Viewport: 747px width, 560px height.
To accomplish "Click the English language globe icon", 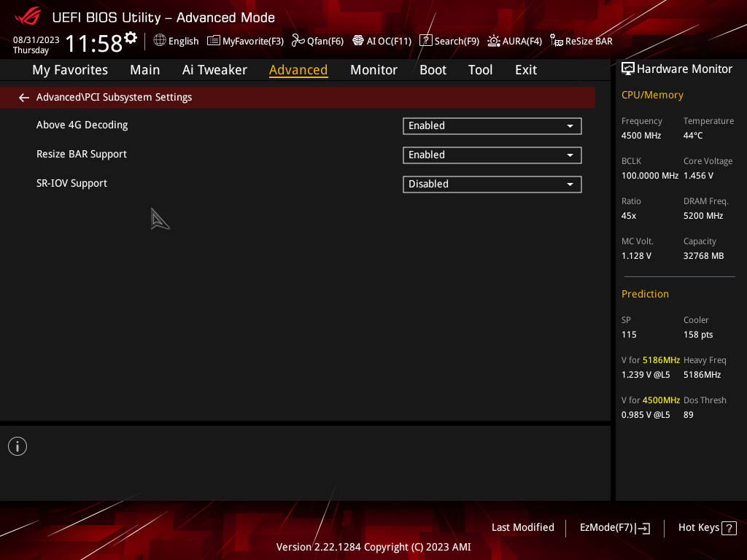I will click(x=160, y=41).
